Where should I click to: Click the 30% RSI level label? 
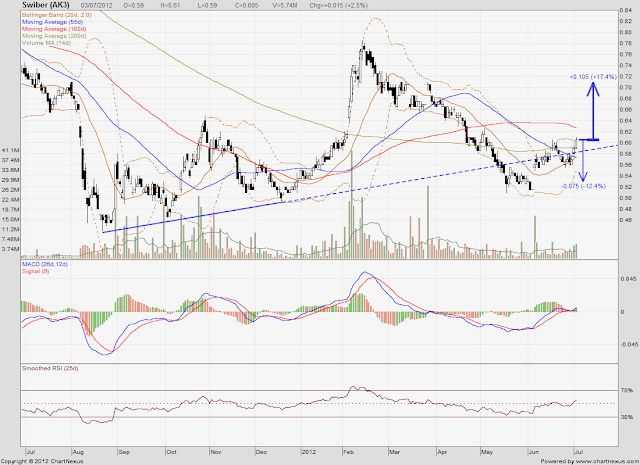(627, 417)
